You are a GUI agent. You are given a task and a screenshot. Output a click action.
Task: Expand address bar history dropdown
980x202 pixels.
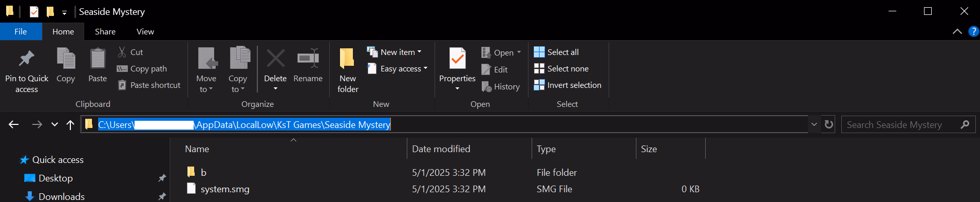814,124
